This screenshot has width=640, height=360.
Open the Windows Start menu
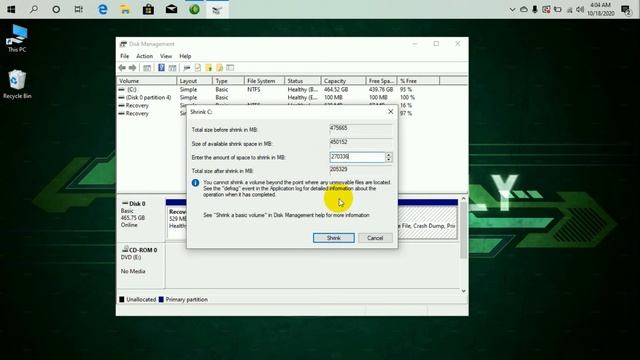coord(11,9)
